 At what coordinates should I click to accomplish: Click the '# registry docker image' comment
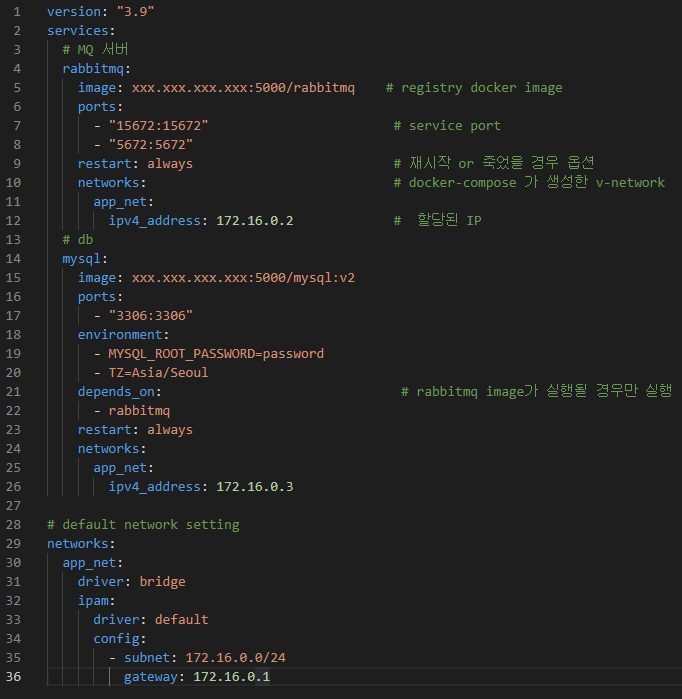click(x=474, y=88)
